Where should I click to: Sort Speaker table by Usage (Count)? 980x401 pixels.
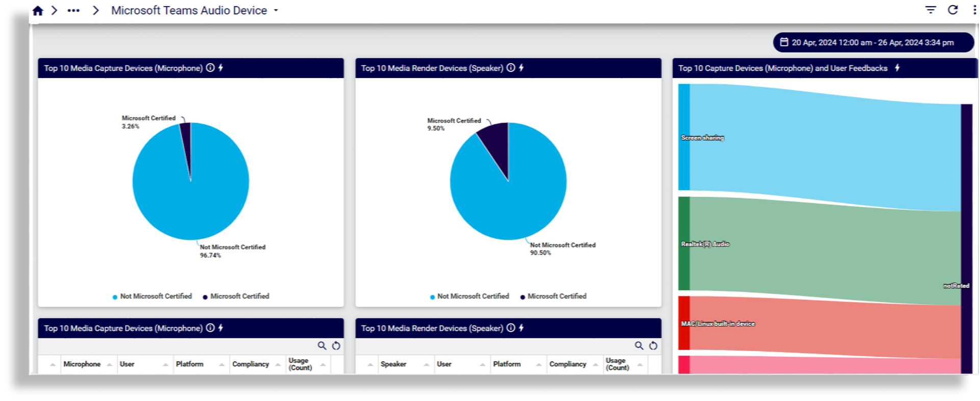point(624,364)
